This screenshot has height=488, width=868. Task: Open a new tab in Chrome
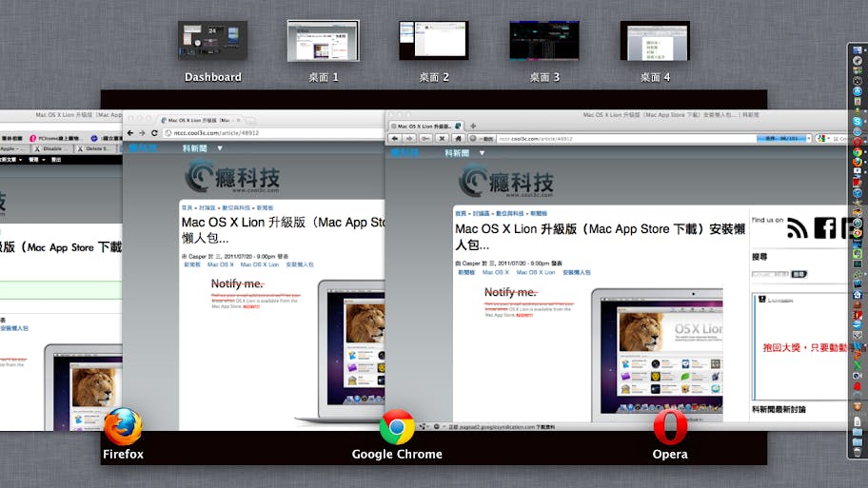point(251,120)
